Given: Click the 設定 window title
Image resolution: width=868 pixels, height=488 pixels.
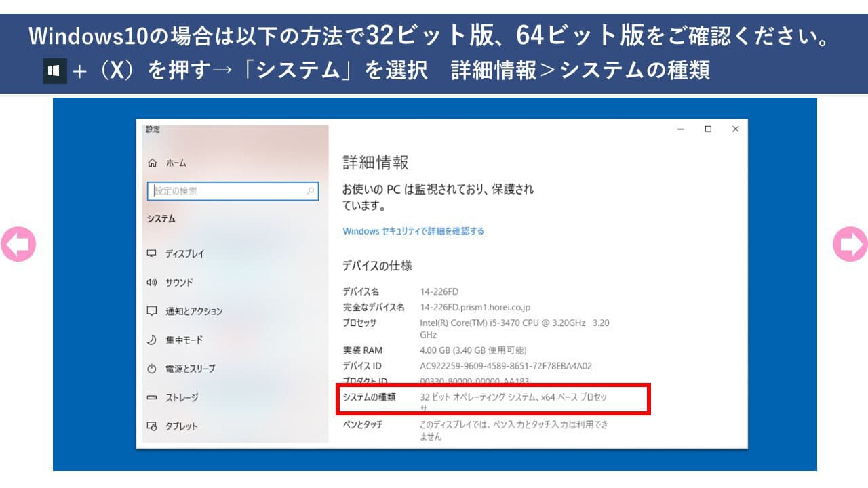Looking at the screenshot, I should point(153,129).
